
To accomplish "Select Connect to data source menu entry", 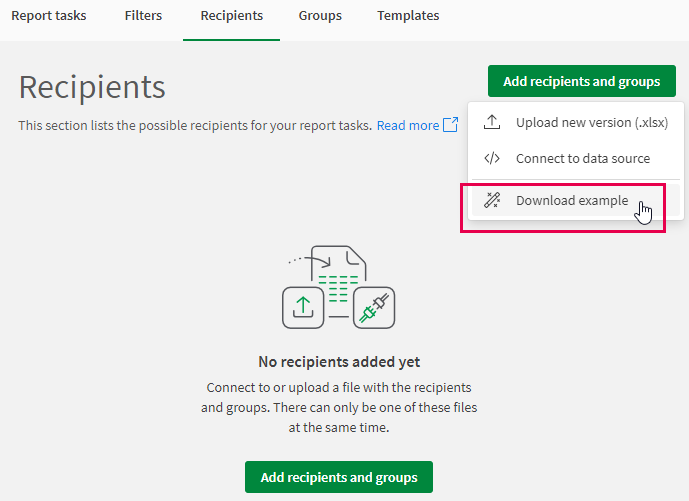I will [x=582, y=159].
